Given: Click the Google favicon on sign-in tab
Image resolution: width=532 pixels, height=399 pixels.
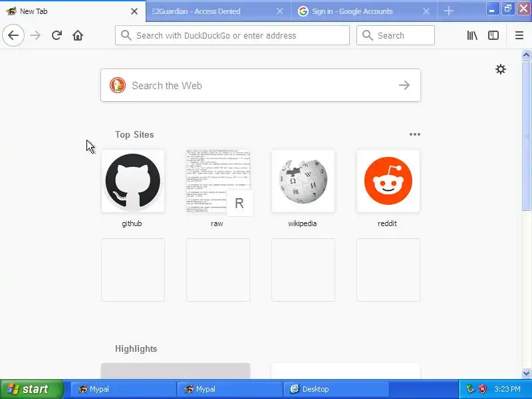Looking at the screenshot, I should pyautogui.click(x=303, y=11).
